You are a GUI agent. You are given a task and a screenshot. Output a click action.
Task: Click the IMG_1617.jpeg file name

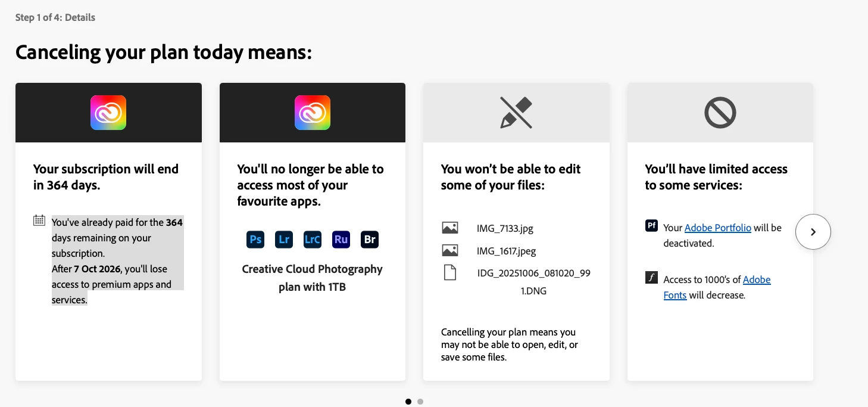click(x=507, y=251)
